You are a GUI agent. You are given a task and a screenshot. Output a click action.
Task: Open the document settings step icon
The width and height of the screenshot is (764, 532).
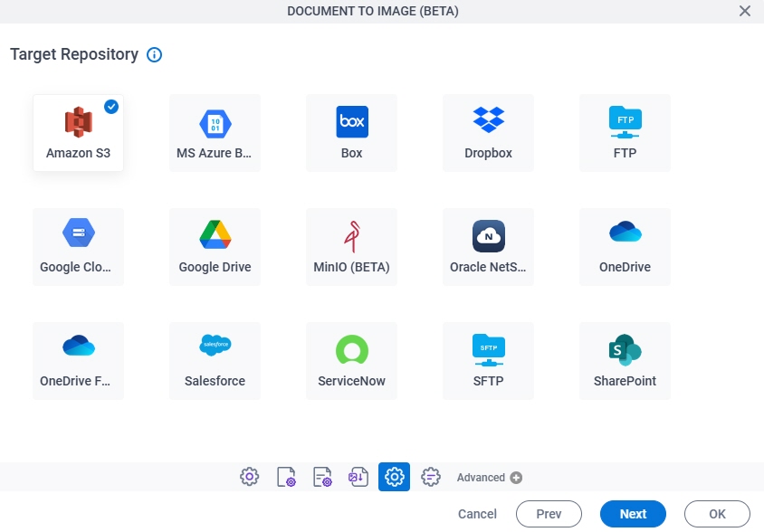coord(286,477)
